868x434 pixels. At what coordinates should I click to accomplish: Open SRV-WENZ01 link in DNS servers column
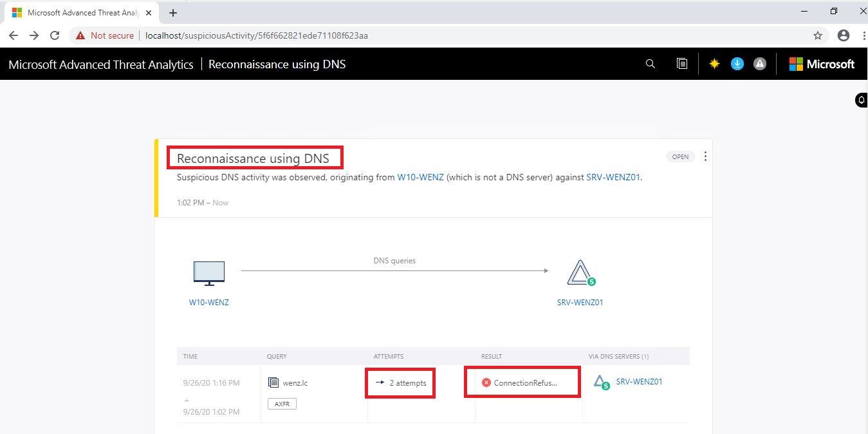(x=639, y=381)
